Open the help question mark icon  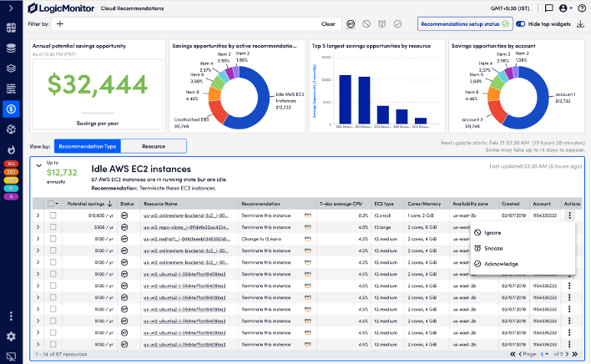coord(580,9)
